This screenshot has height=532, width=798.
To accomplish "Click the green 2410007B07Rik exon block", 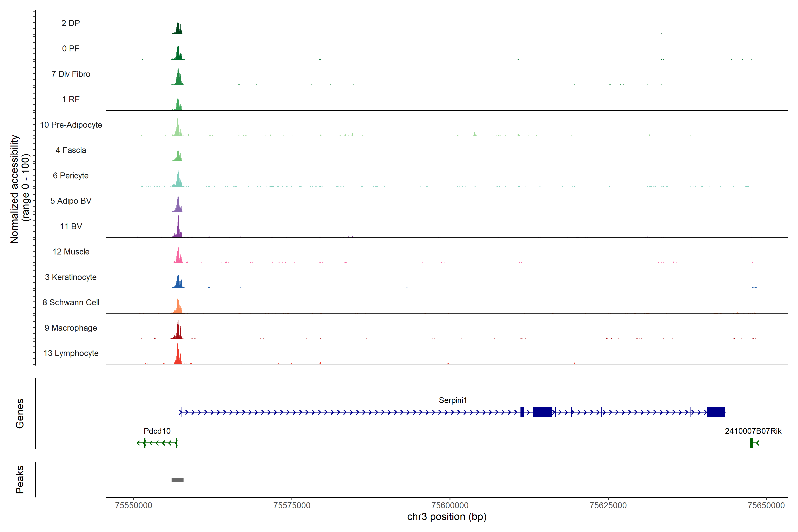I will pos(751,443).
